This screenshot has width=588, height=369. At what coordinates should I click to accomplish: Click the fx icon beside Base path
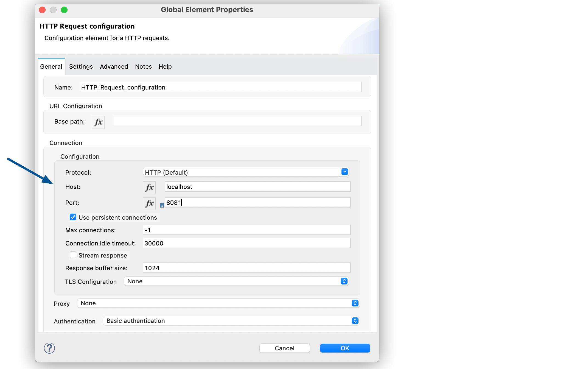[x=98, y=122]
